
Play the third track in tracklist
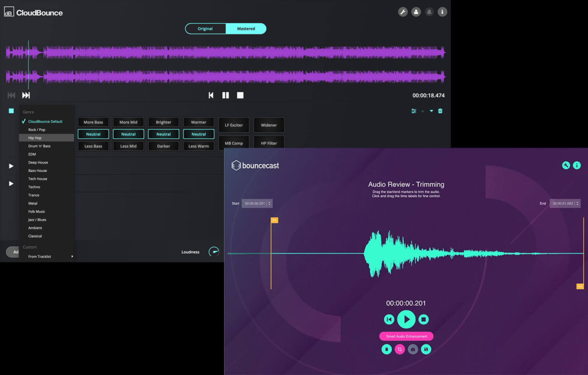(x=11, y=183)
